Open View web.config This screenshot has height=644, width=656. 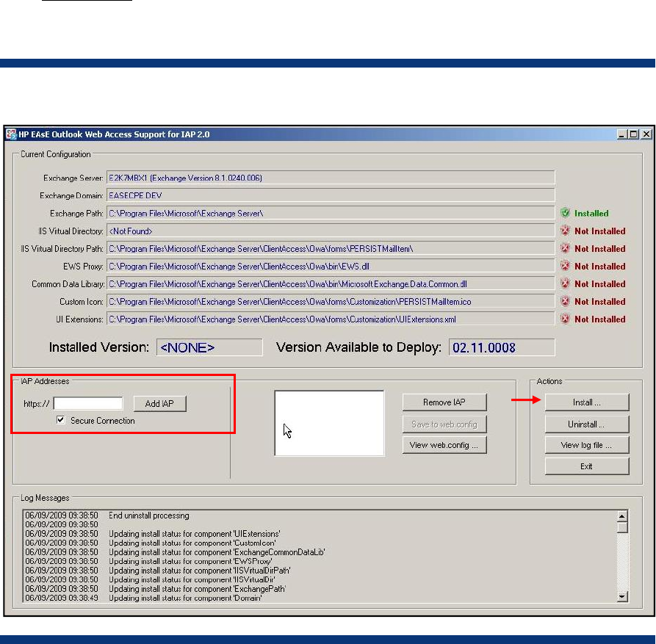coord(444,445)
